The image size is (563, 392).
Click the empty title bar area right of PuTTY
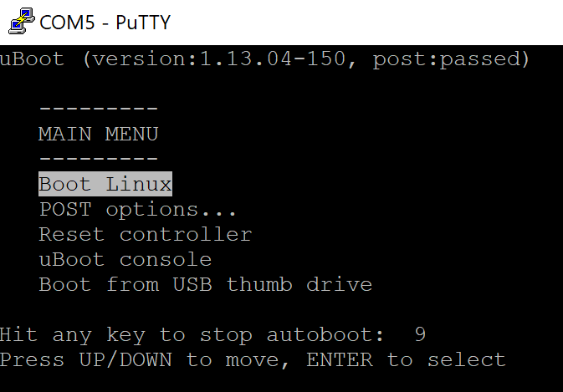(x=366, y=23)
